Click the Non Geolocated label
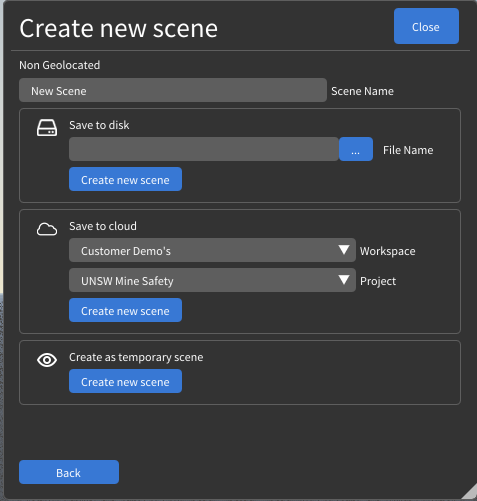Image resolution: width=477 pixels, height=501 pixels. coord(60,65)
